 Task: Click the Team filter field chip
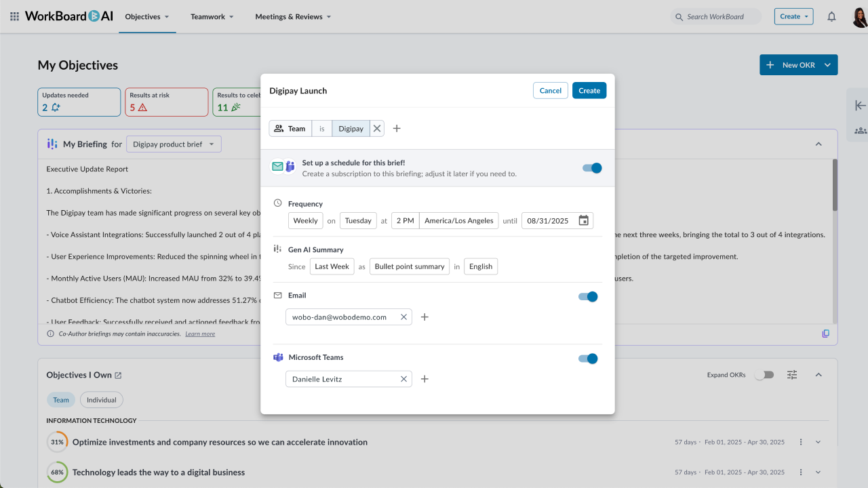point(291,128)
